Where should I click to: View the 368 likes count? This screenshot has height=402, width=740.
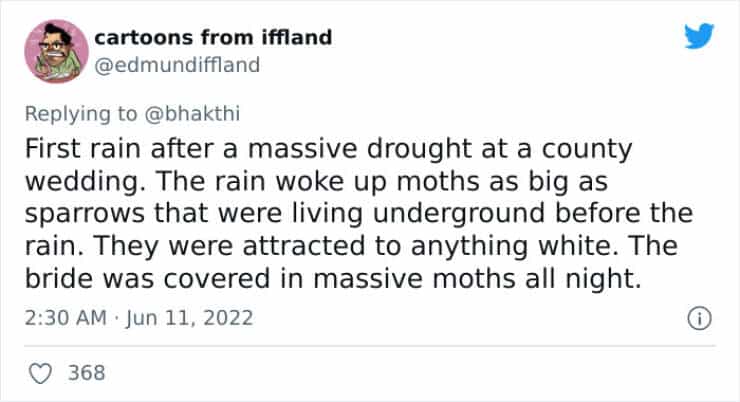pos(86,373)
